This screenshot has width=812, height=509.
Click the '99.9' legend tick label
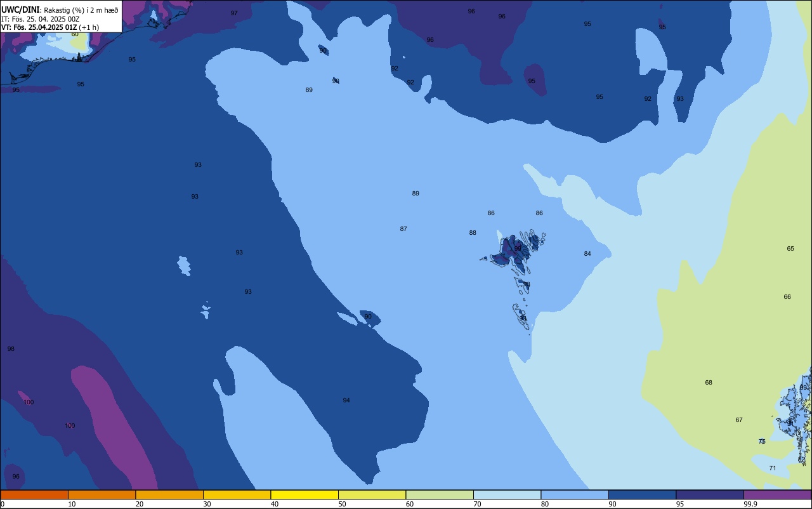[x=750, y=504]
